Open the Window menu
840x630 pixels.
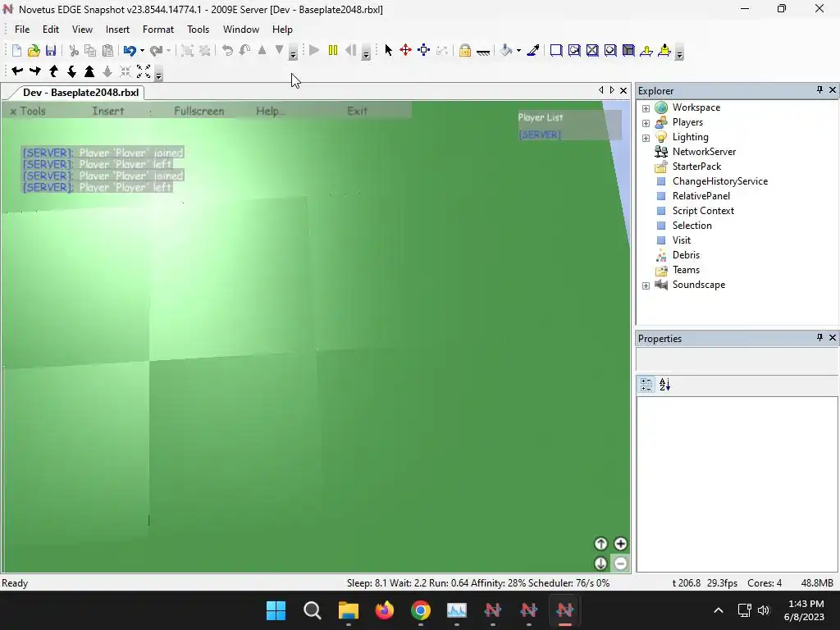tap(241, 30)
